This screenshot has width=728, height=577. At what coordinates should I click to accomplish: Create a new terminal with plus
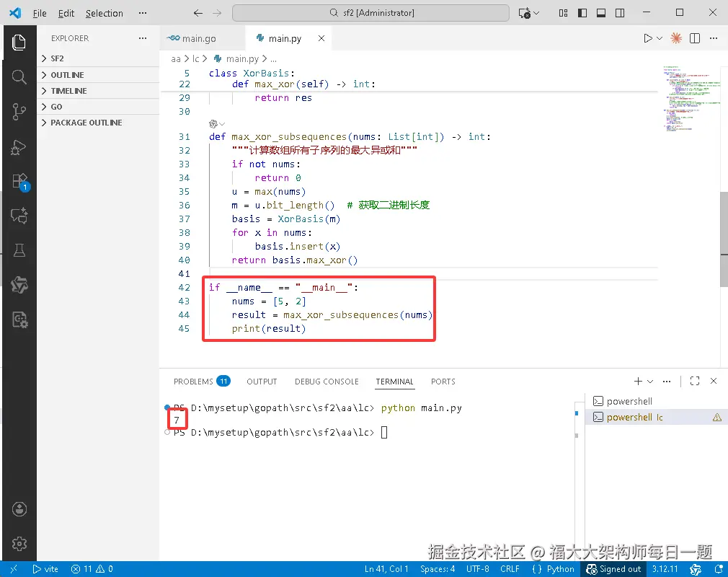pos(638,382)
